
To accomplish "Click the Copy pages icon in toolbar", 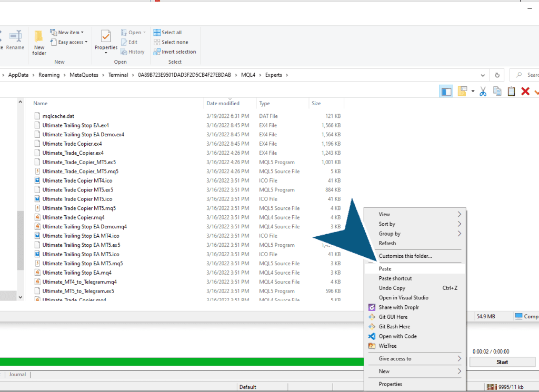I will tap(497, 92).
